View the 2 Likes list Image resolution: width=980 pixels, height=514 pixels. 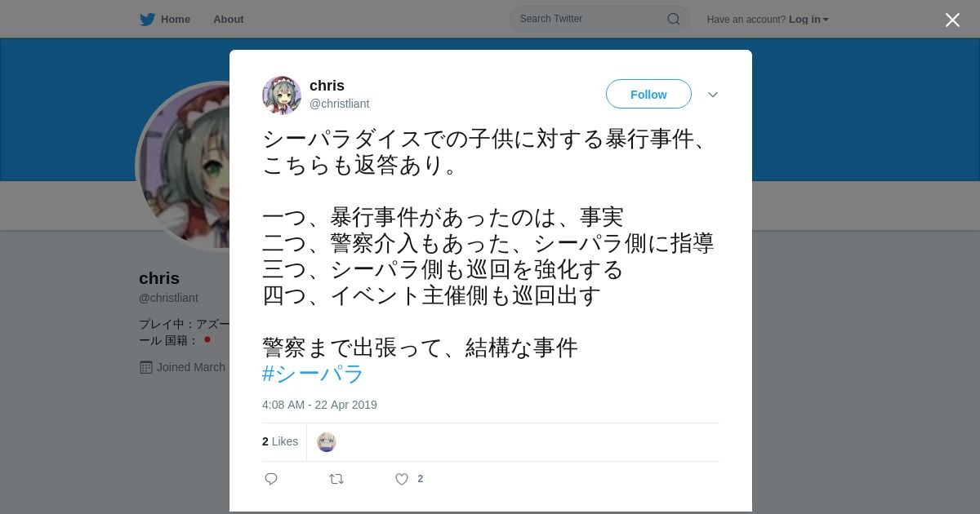pos(280,441)
